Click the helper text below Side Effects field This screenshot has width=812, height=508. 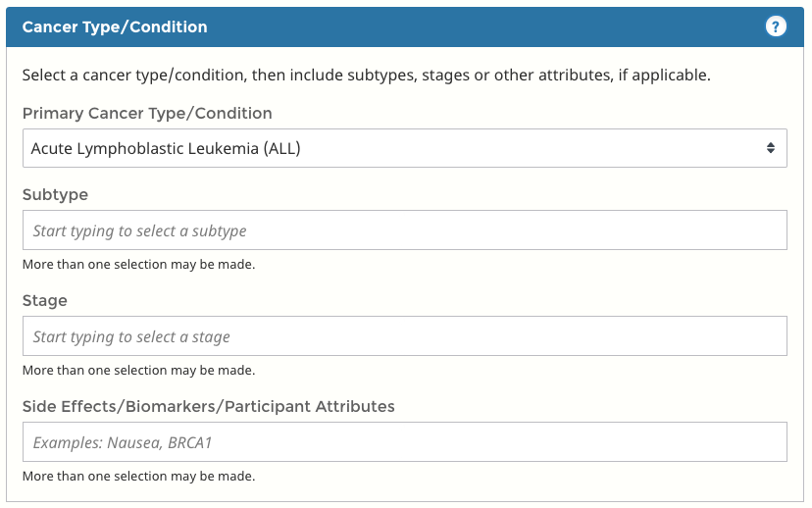tap(138, 477)
